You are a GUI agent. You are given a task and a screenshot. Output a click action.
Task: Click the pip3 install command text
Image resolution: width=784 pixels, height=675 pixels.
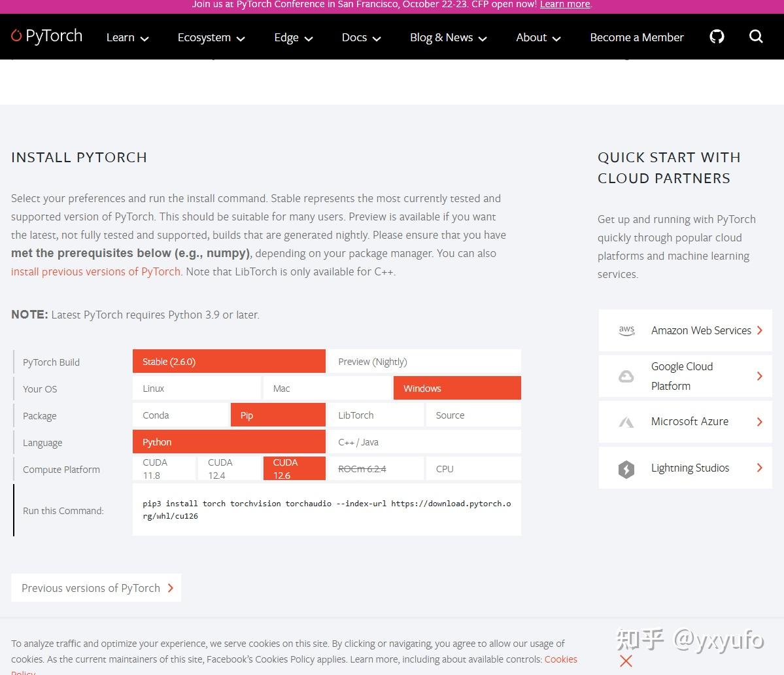point(326,510)
